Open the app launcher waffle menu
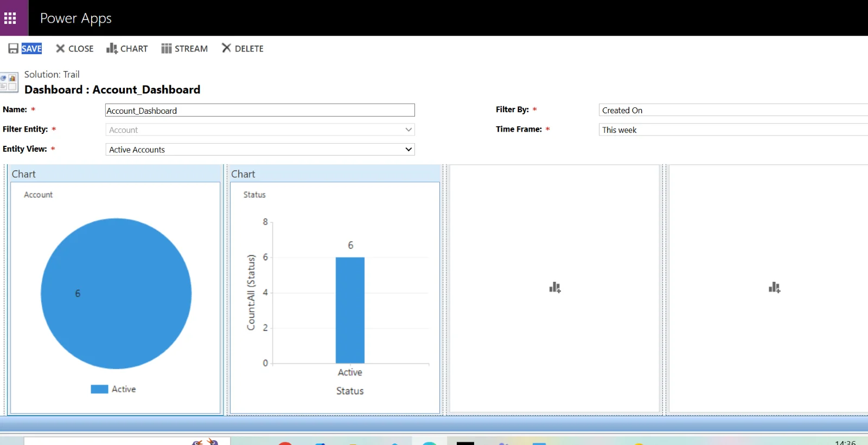Viewport: 868px width, 445px height. [x=10, y=18]
